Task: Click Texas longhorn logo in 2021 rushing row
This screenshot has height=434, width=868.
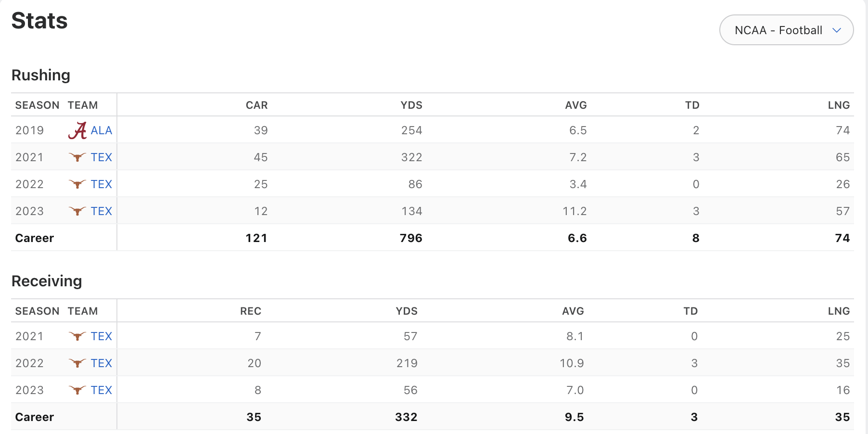Action: coord(77,157)
